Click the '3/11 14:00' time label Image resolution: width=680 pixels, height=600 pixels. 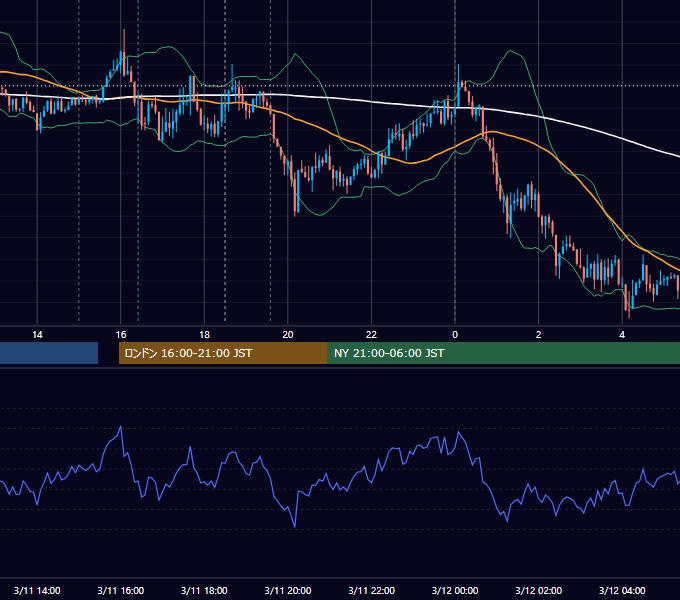pos(37,590)
